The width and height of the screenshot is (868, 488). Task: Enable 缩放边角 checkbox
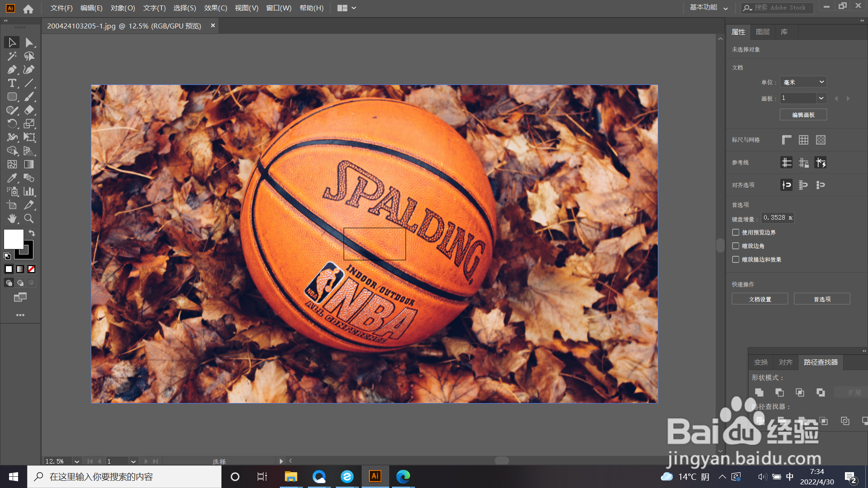coord(736,246)
